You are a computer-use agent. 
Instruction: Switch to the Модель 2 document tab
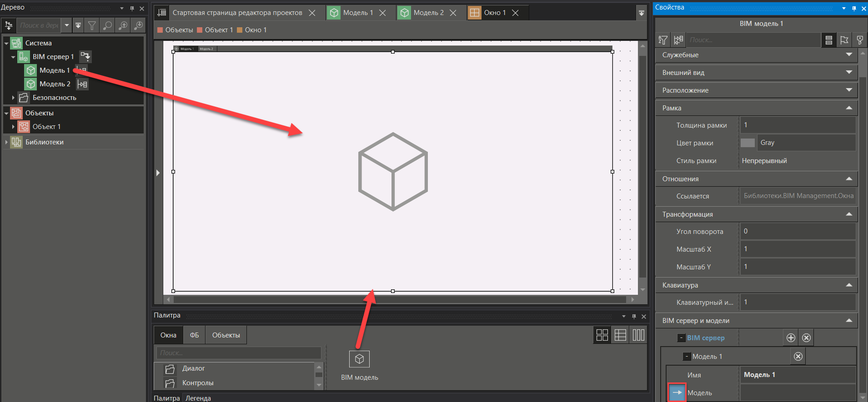coord(428,13)
